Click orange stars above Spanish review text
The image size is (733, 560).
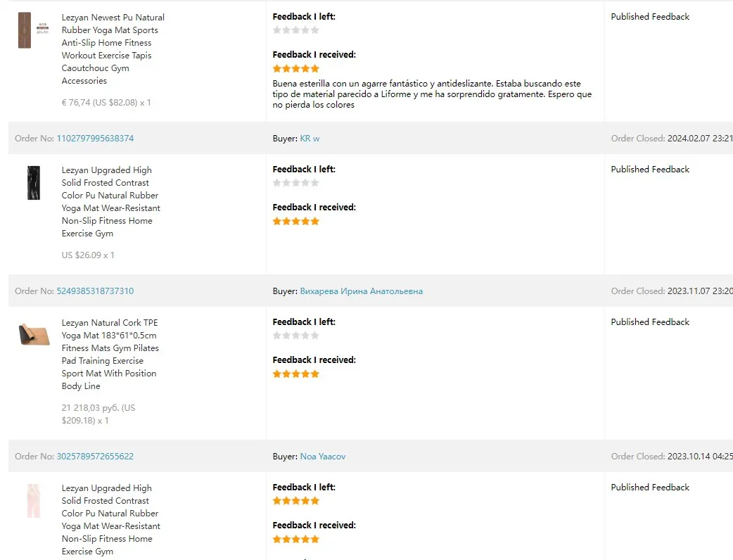(296, 69)
